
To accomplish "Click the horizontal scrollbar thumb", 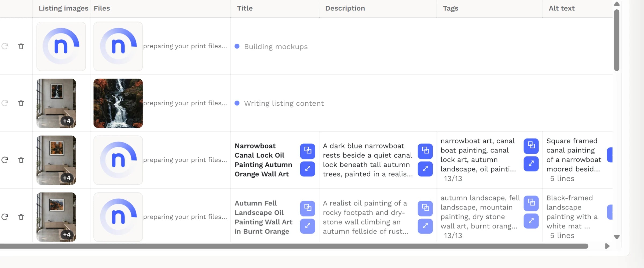I will (294, 246).
